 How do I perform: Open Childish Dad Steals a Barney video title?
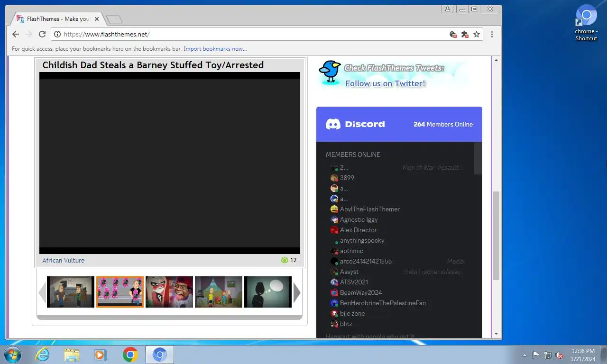point(153,65)
